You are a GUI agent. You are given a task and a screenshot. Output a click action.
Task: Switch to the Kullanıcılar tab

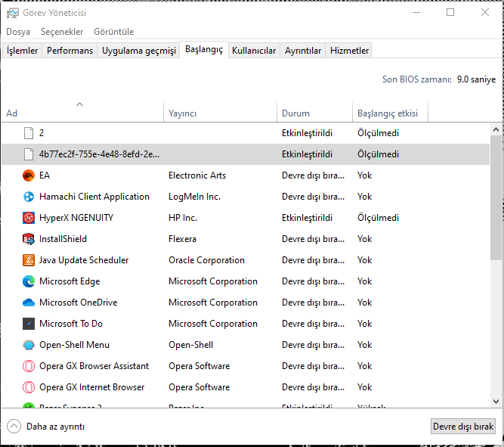(x=254, y=51)
